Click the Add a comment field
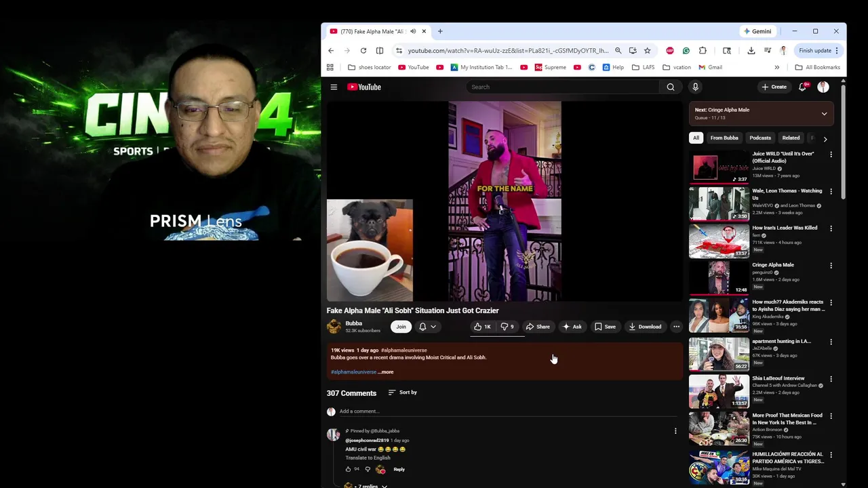 (x=509, y=411)
